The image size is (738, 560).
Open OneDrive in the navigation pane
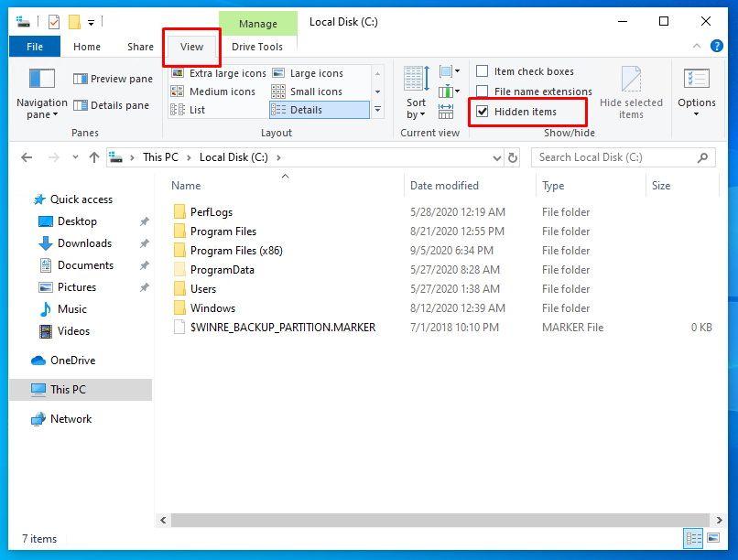(x=72, y=361)
